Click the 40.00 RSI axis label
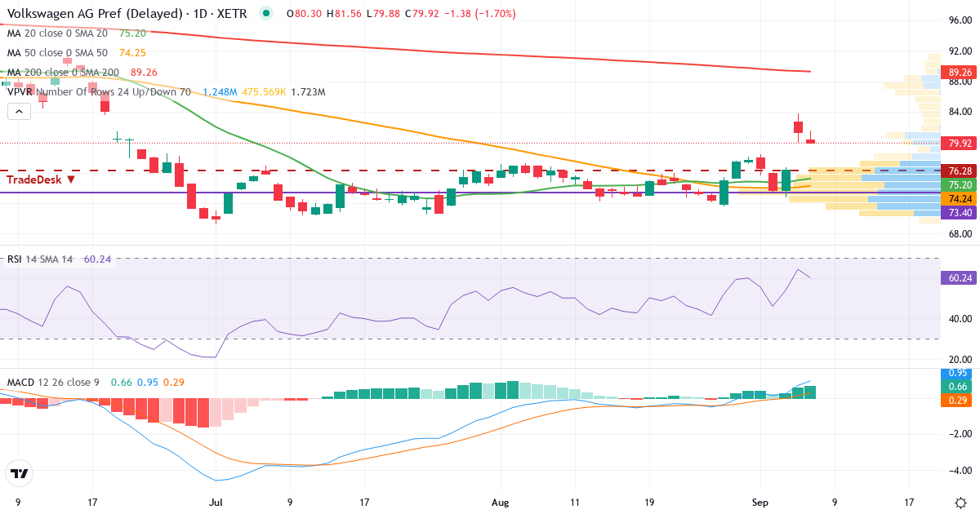Image resolution: width=980 pixels, height=514 pixels. 959,319
